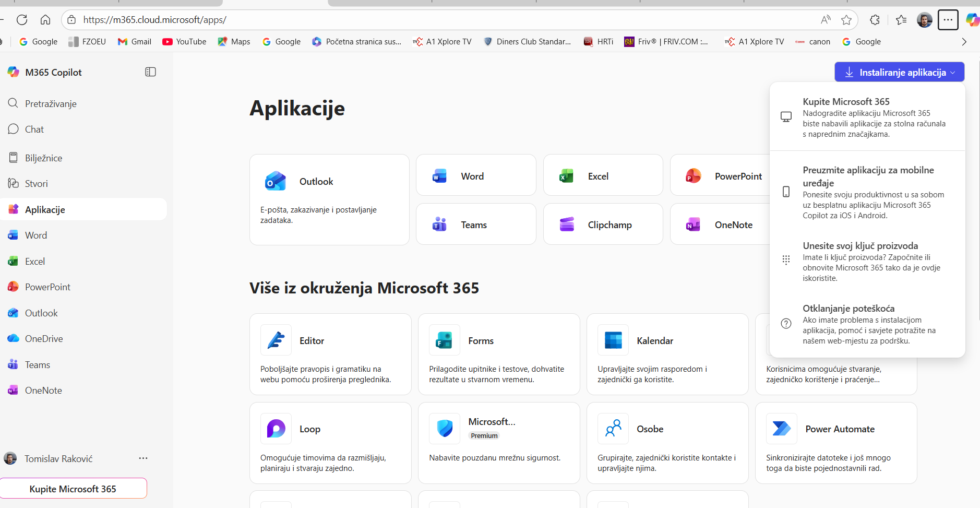Expand Instaliranje aplikacija dropdown button
This screenshot has height=508, width=980.
click(x=899, y=72)
